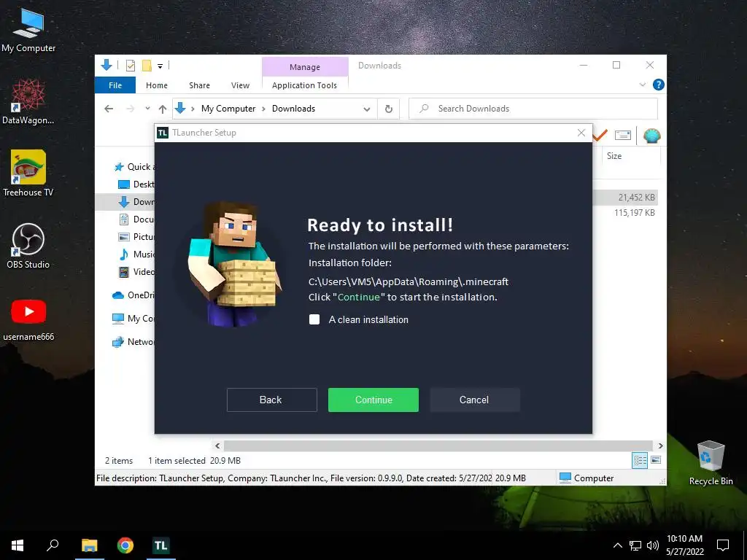Click the Search Downloads field

pos(533,109)
